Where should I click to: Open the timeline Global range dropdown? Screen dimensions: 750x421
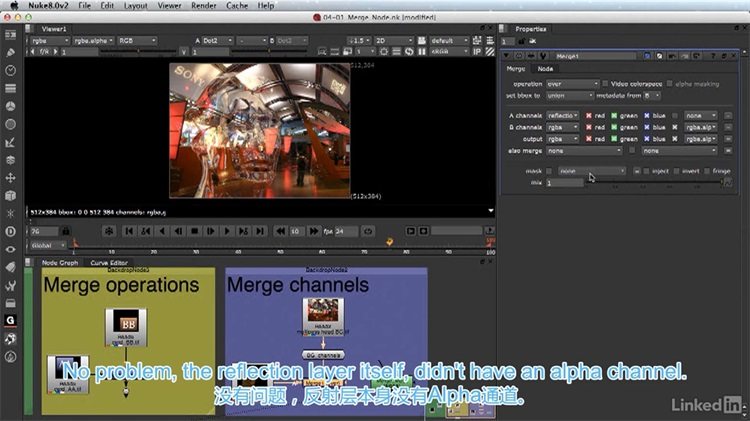48,245
